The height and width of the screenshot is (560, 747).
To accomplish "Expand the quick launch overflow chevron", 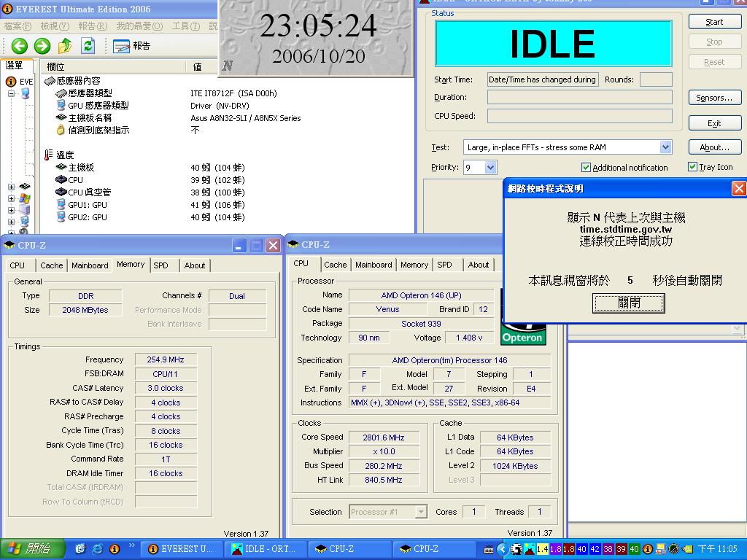I will [132, 545].
